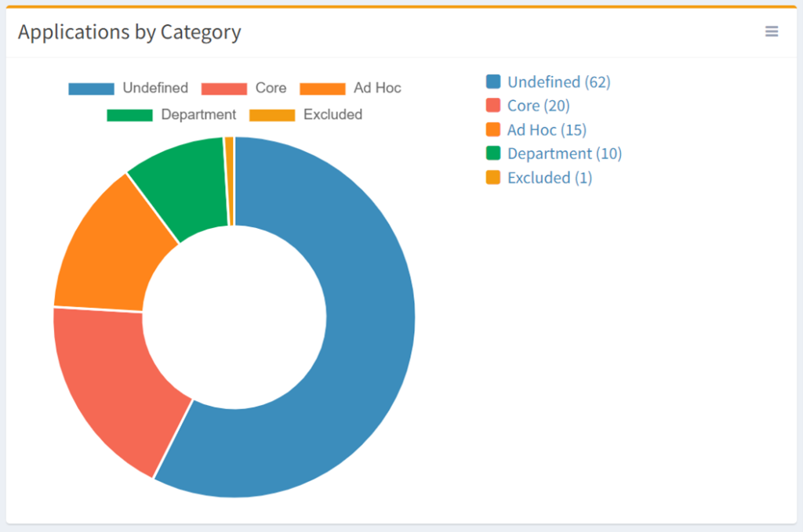803x532 pixels.
Task: Toggle Ad Hoc visibility from the right legend
Action: 546,129
